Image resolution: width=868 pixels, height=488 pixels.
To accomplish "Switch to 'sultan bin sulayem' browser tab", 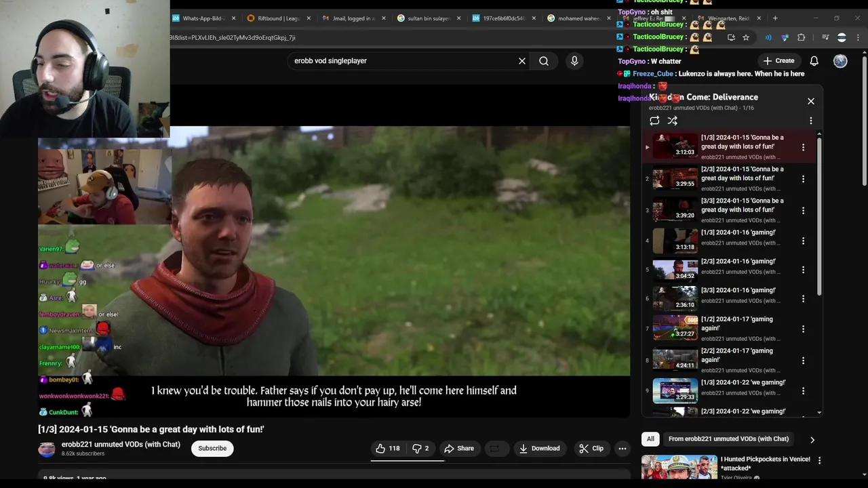I will pos(427,18).
